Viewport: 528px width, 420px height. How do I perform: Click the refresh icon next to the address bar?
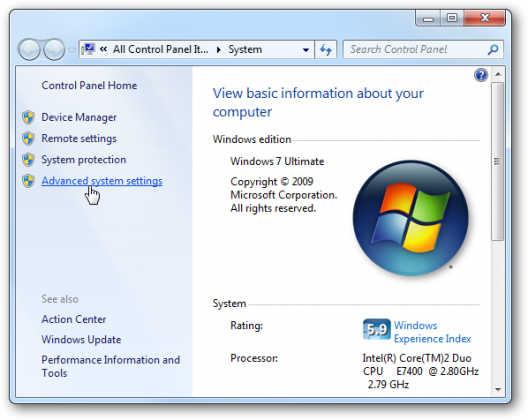tap(326, 50)
